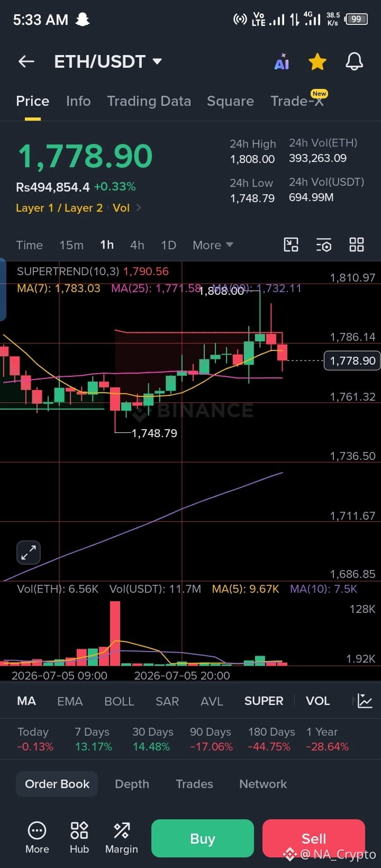Toggle the EMA indicator
381x868 pixels.
[70, 701]
